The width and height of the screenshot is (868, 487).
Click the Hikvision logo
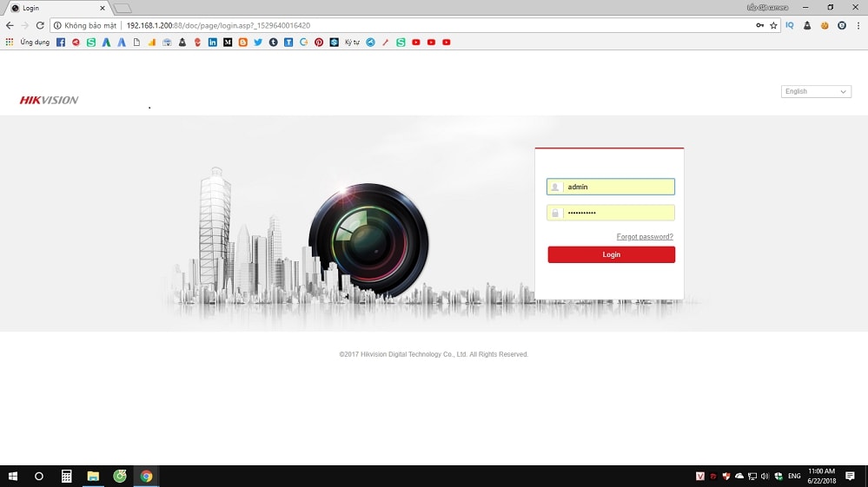(49, 100)
